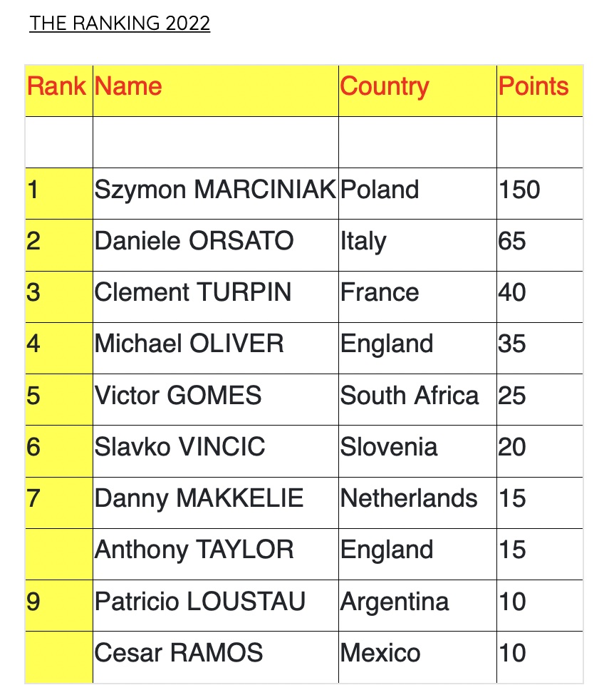The width and height of the screenshot is (604, 700).
Task: Click the yellow rank 1 cell
Action: click(x=58, y=190)
